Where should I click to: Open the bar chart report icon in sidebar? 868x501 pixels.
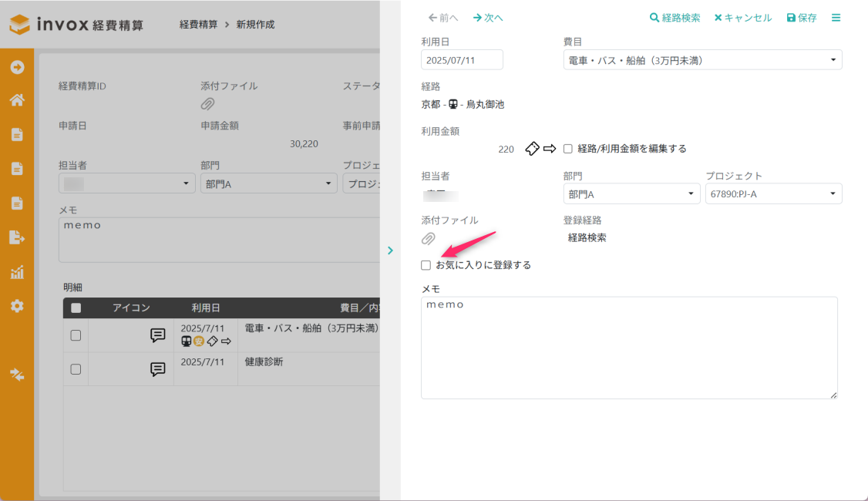17,272
